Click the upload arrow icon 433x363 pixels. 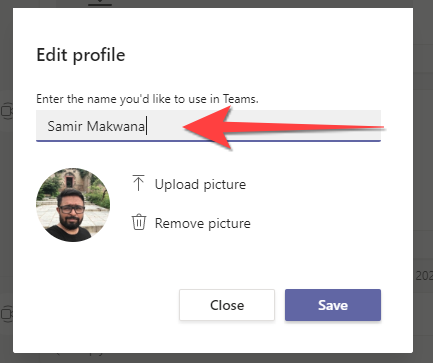(138, 183)
